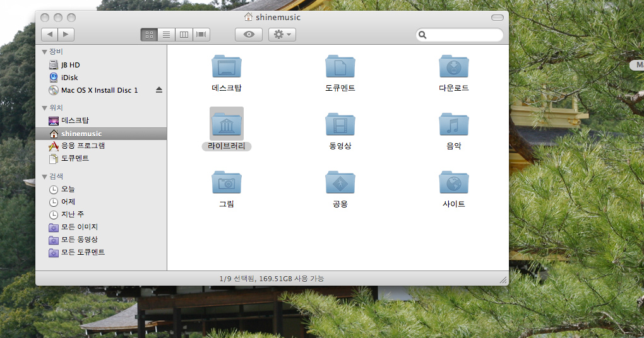Screen dimensions: 644x338
Task: Collapse the 검색 search section
Action: tap(44, 177)
